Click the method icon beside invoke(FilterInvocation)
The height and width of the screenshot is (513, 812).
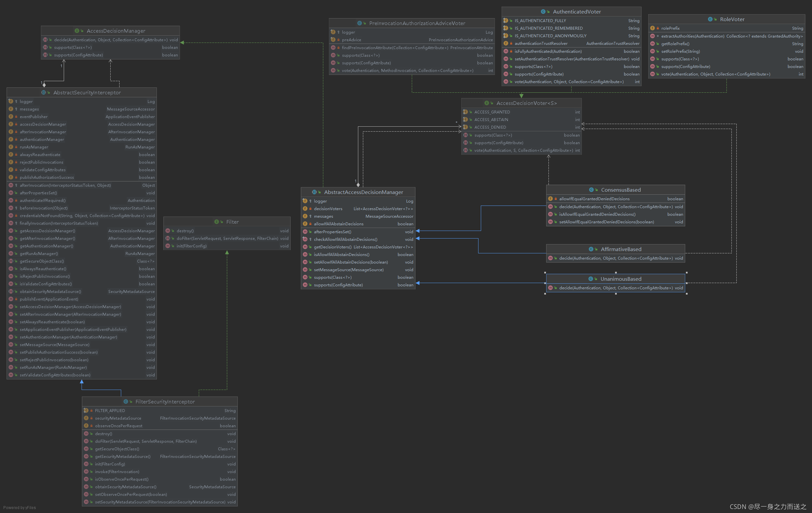pos(86,471)
